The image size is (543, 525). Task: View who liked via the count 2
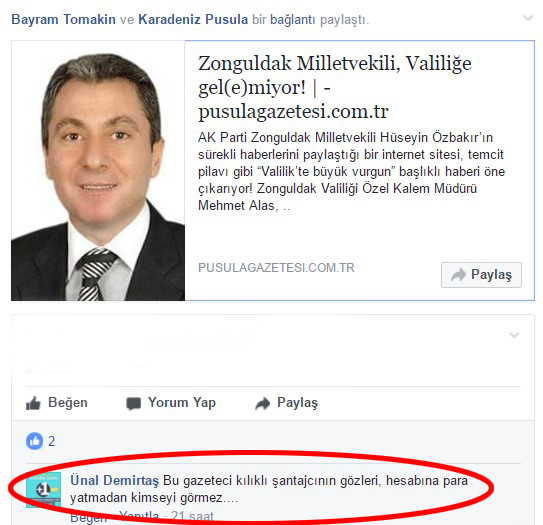(x=52, y=442)
